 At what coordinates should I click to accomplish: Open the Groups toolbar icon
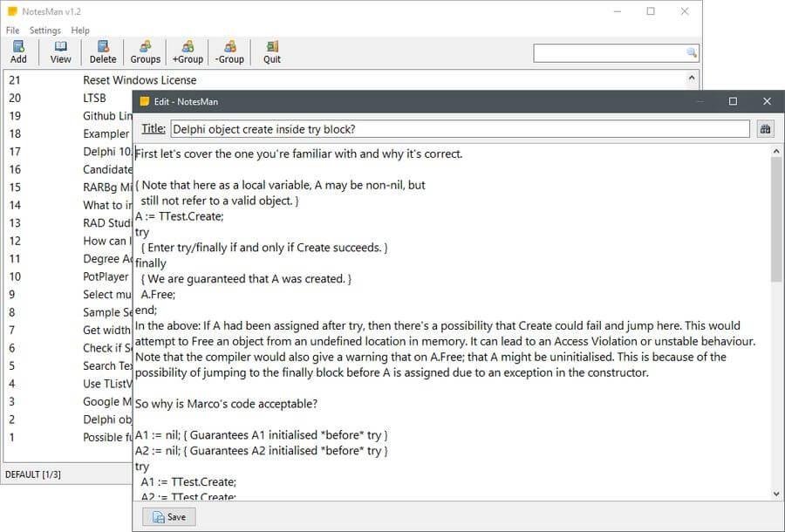point(145,52)
